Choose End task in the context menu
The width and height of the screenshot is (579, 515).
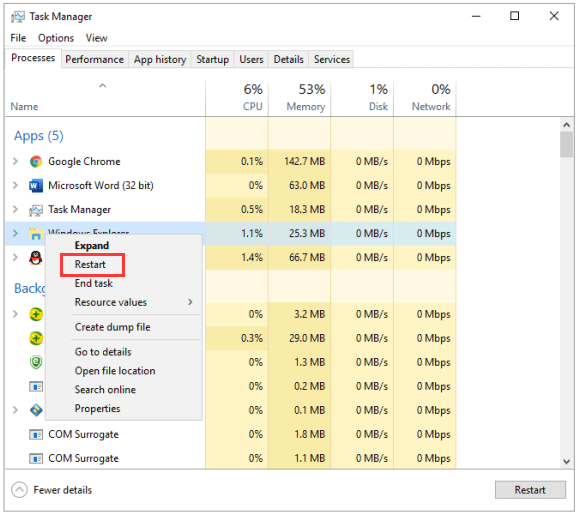tap(94, 283)
